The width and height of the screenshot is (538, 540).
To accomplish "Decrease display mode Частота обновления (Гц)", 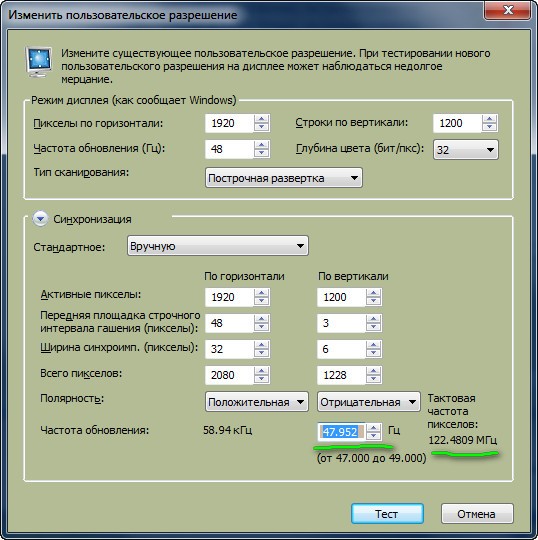I will 262,153.
